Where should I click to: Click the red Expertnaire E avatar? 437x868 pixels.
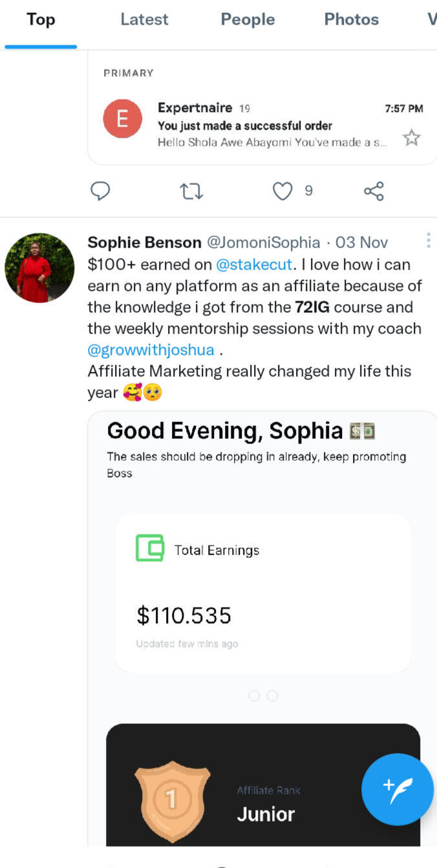pos(122,119)
